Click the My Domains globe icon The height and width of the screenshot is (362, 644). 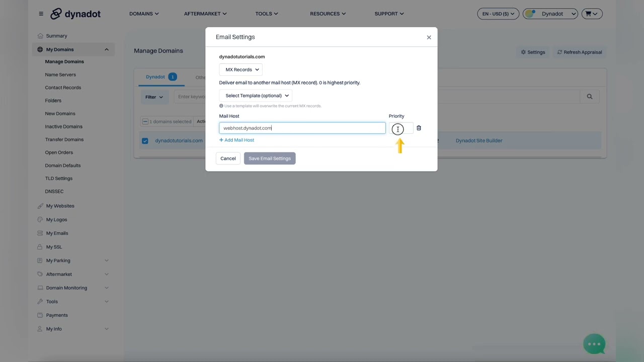(x=40, y=49)
